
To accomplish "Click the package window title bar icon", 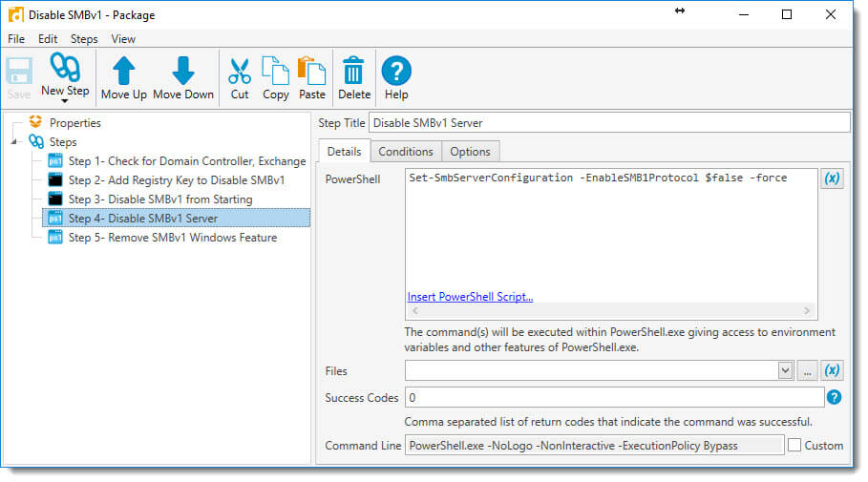I will pyautogui.click(x=16, y=14).
